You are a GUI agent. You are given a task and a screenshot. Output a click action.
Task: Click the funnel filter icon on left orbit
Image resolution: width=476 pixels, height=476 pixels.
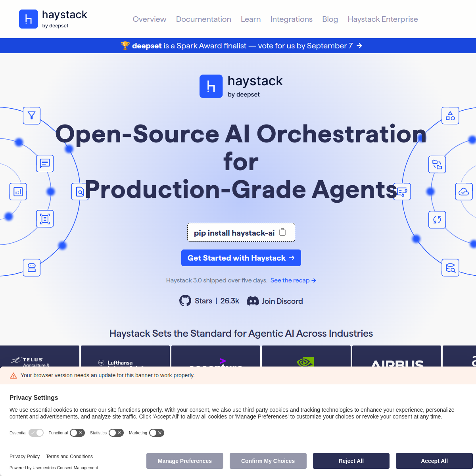coord(32,115)
